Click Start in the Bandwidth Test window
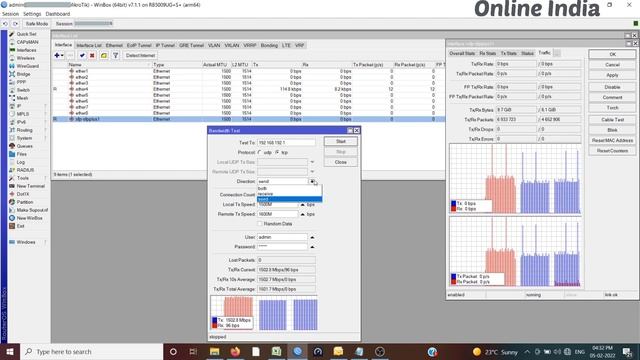This screenshot has width=640, height=360. [341, 141]
